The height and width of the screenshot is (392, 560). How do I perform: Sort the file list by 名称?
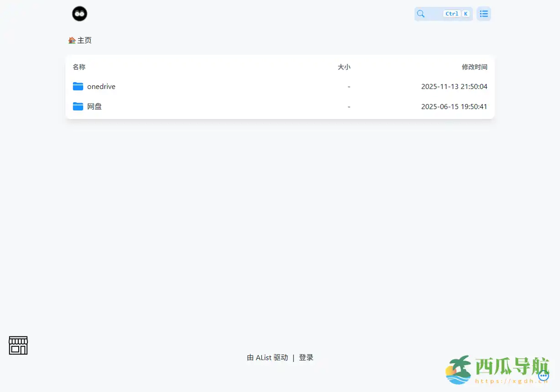pyautogui.click(x=79, y=67)
